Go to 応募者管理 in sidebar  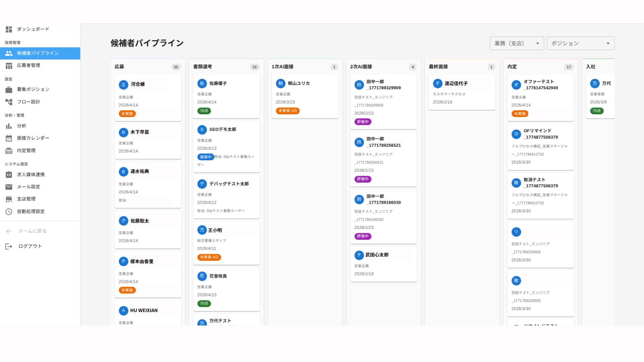point(40,66)
